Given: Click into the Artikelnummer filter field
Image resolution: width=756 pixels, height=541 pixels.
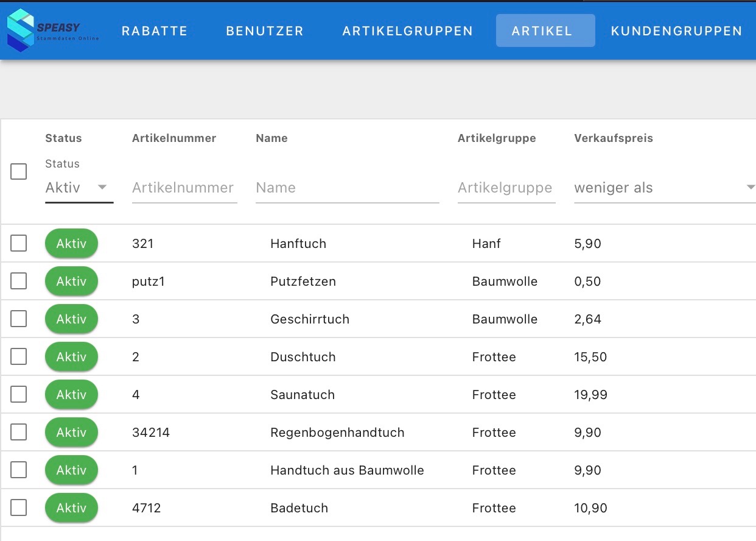Looking at the screenshot, I should (x=184, y=188).
